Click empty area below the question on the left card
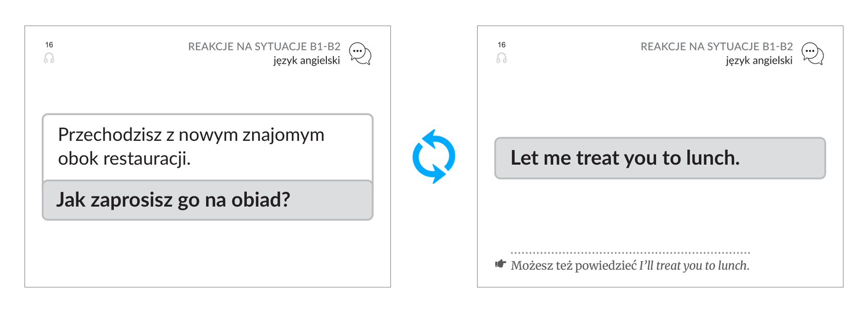This screenshot has height=313, width=868. (208, 253)
